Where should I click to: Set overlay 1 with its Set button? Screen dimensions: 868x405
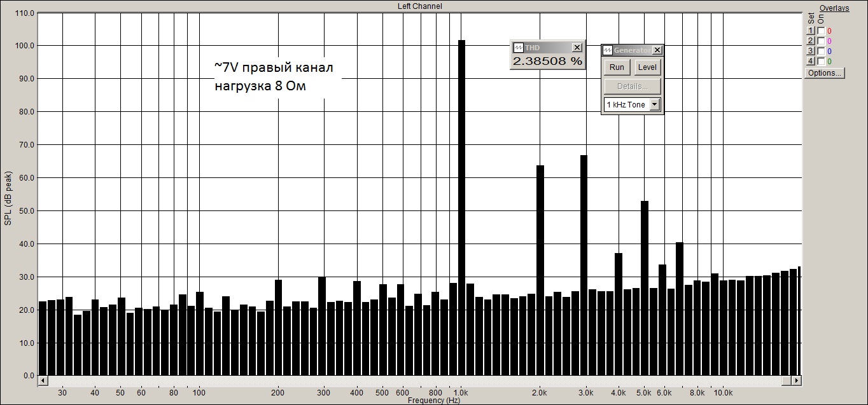tap(811, 31)
